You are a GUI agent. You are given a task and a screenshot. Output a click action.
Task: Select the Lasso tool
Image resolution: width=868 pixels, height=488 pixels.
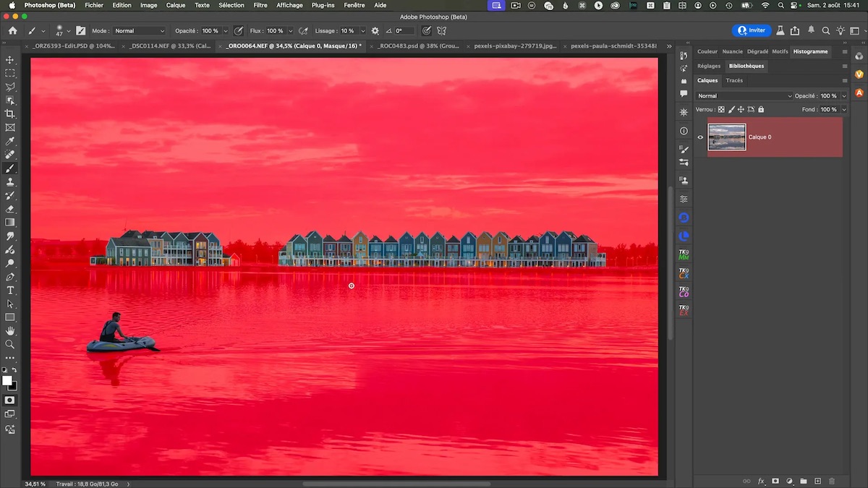[10, 87]
